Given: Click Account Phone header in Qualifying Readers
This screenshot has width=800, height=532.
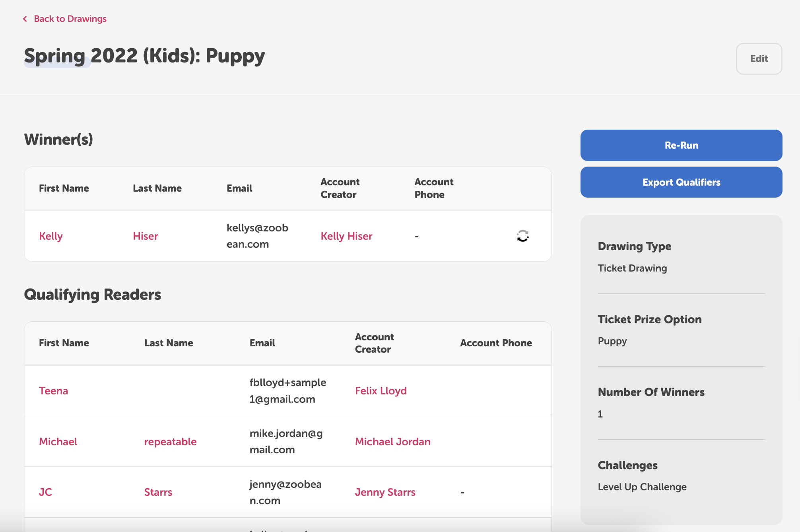Looking at the screenshot, I should 496,343.
